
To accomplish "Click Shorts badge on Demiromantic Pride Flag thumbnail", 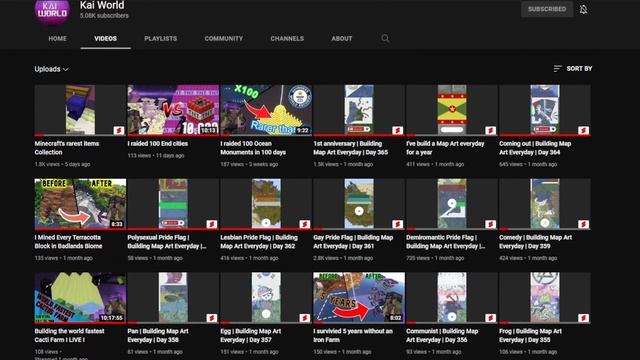I will point(490,224).
